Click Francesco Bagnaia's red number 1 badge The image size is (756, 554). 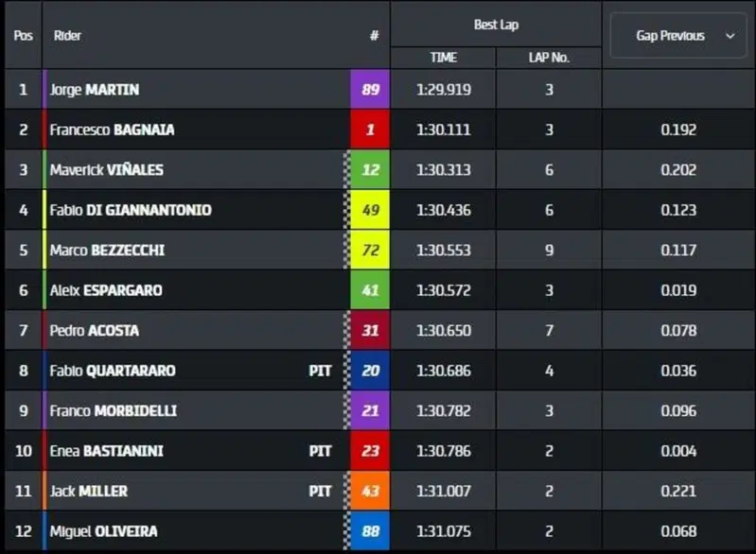click(x=370, y=130)
